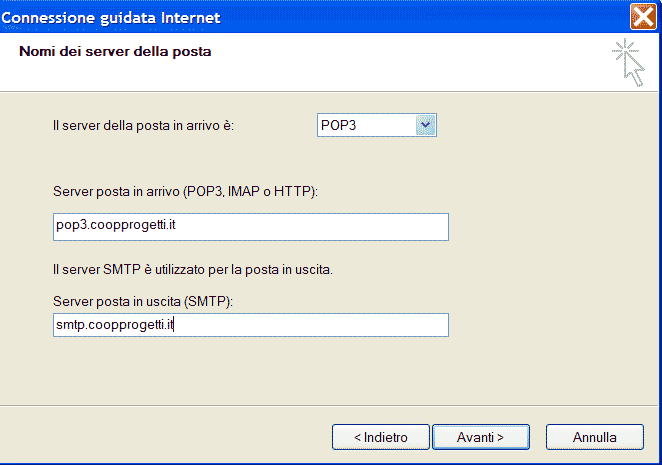Screen dimensions: 662x465
Task: Click the heading 'Nomi dei server della posta'
Action: point(115,52)
